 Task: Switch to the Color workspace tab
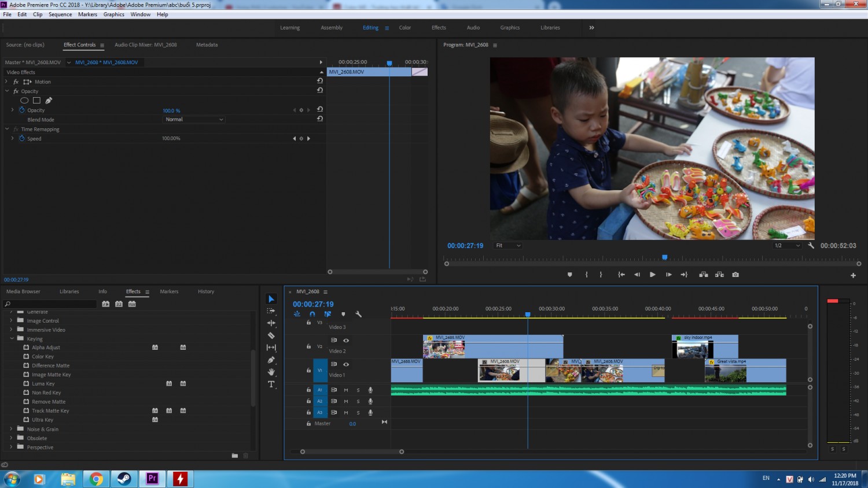(x=405, y=28)
